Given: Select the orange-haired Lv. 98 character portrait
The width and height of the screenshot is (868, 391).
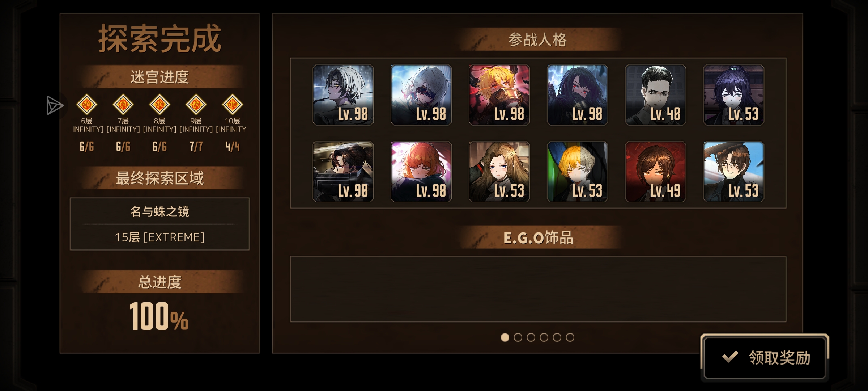Looking at the screenshot, I should click(421, 172).
